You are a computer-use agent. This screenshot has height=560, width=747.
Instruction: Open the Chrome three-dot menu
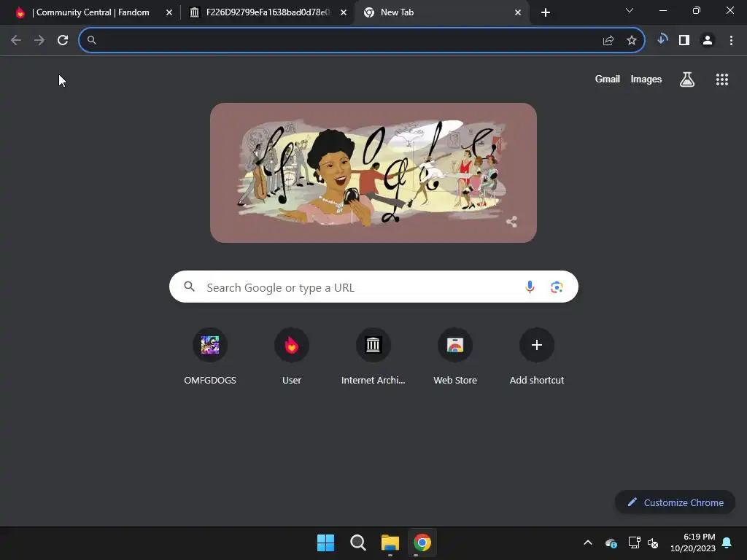coord(731,41)
